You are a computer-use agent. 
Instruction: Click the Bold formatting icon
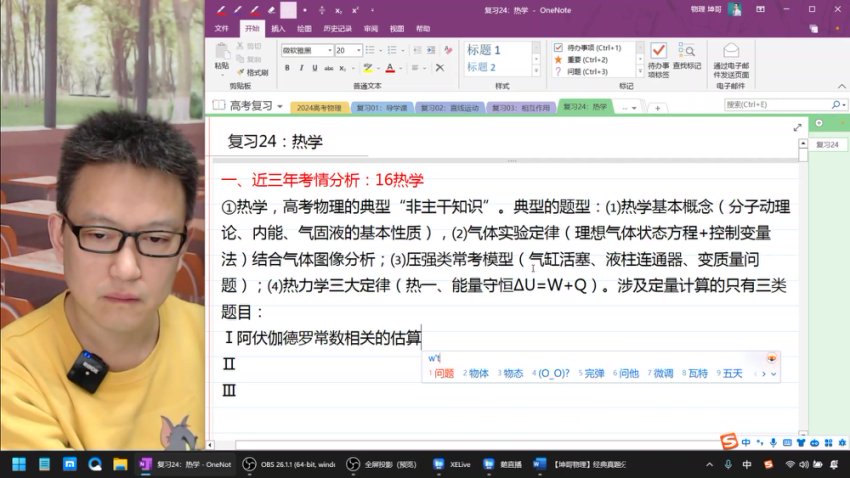(287, 68)
